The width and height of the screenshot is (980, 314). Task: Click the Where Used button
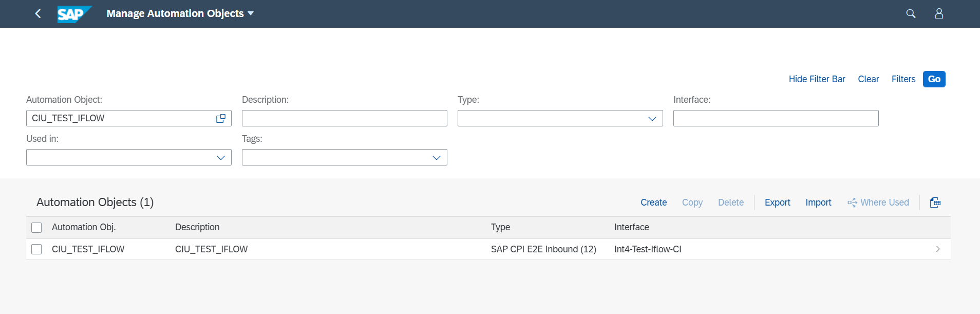pyautogui.click(x=878, y=202)
